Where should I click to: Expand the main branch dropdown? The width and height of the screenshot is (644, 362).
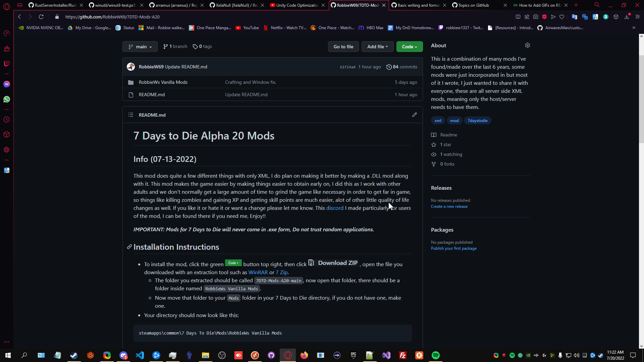pos(140,47)
